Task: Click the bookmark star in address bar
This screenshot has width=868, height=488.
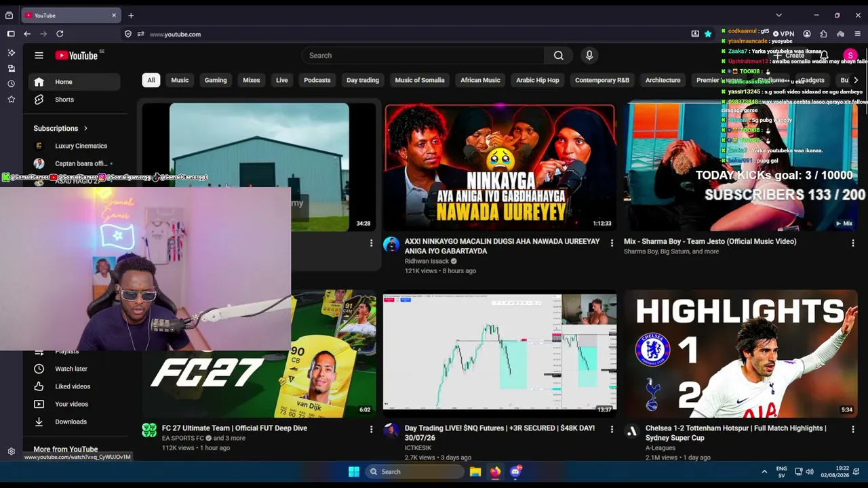Action: 708,34
